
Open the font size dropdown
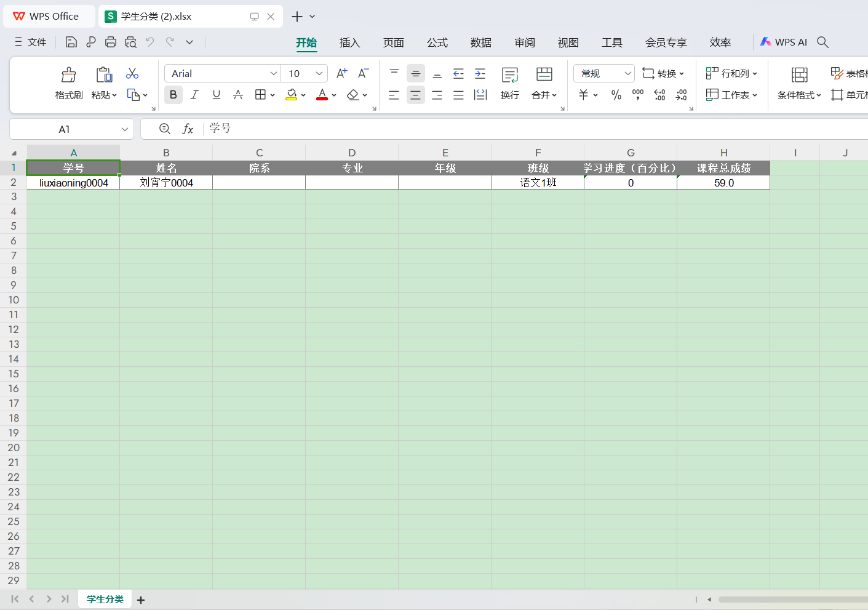pyautogui.click(x=319, y=73)
